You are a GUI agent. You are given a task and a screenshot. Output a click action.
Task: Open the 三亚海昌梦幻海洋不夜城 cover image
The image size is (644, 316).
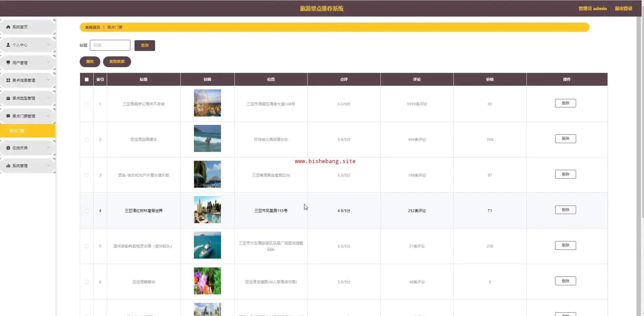point(207,103)
